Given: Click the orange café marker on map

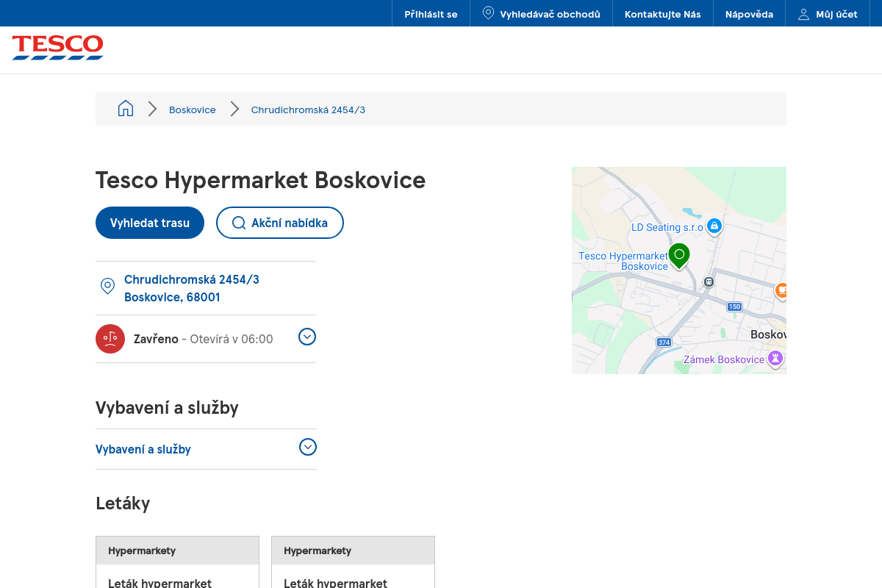Looking at the screenshot, I should tap(782, 290).
